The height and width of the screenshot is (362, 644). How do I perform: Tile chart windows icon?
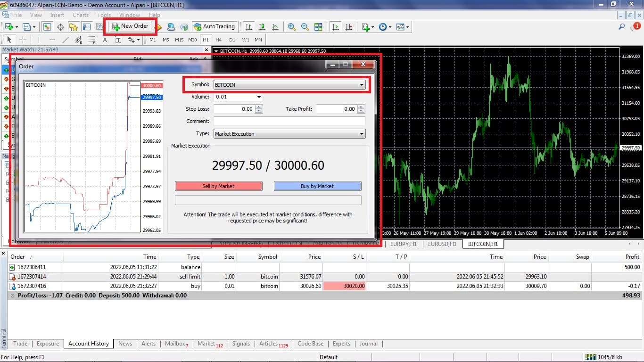(x=318, y=27)
